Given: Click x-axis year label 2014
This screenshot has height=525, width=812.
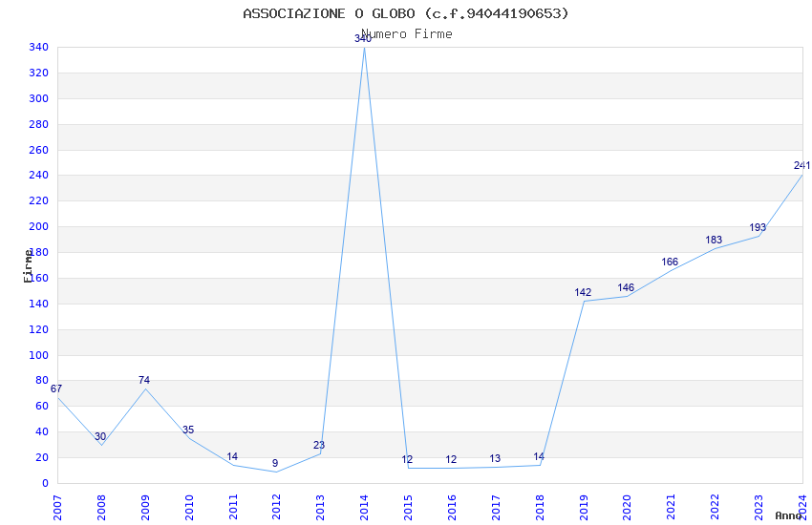Looking at the screenshot, I should [365, 508].
